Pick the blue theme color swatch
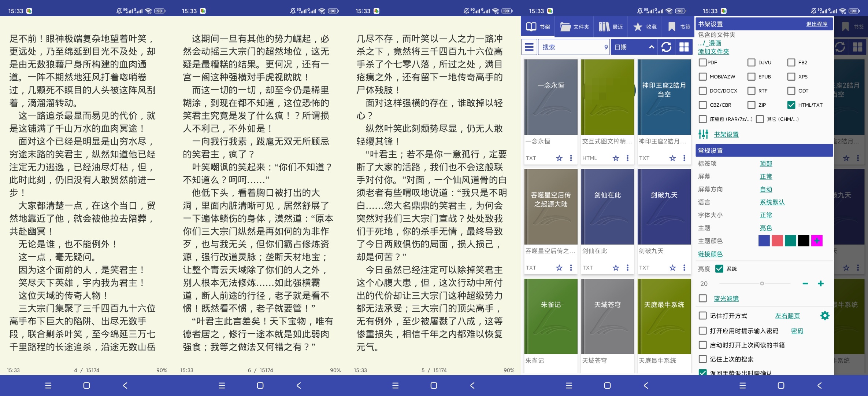This screenshot has height=396, width=868. pyautogui.click(x=764, y=241)
